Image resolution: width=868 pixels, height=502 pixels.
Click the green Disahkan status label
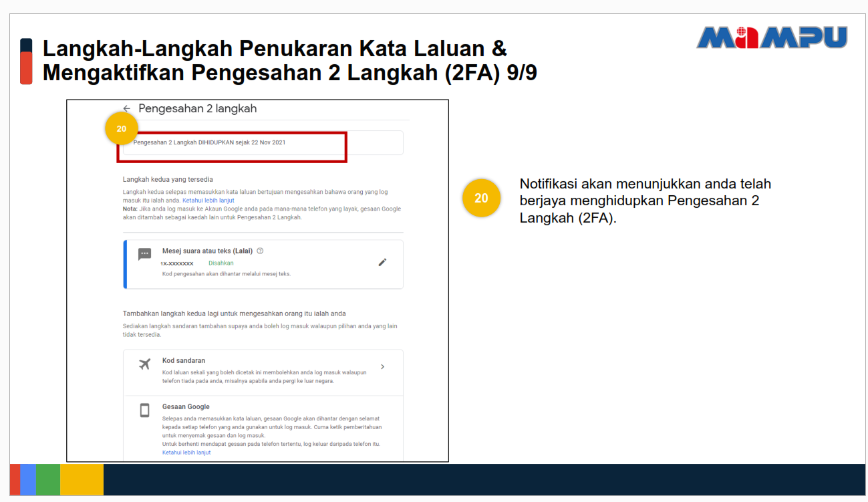tap(221, 263)
